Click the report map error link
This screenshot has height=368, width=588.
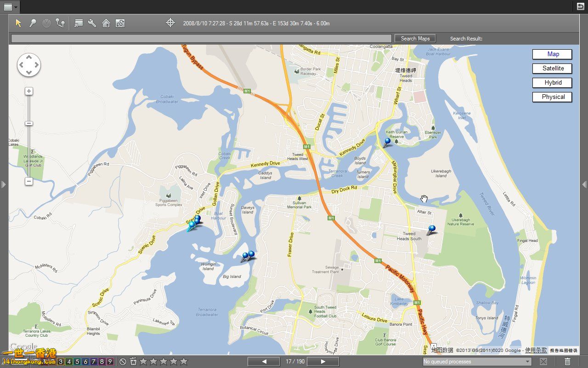pyautogui.click(x=563, y=351)
